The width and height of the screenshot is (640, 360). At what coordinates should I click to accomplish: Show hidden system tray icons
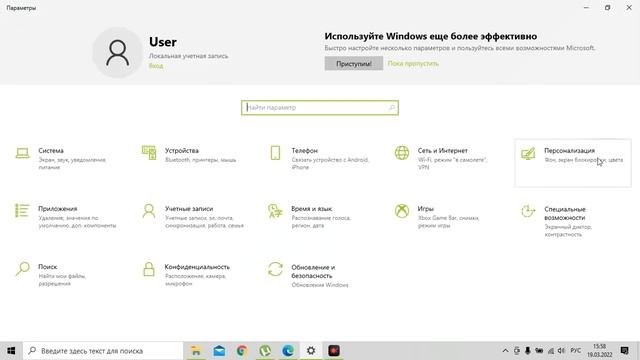505,351
